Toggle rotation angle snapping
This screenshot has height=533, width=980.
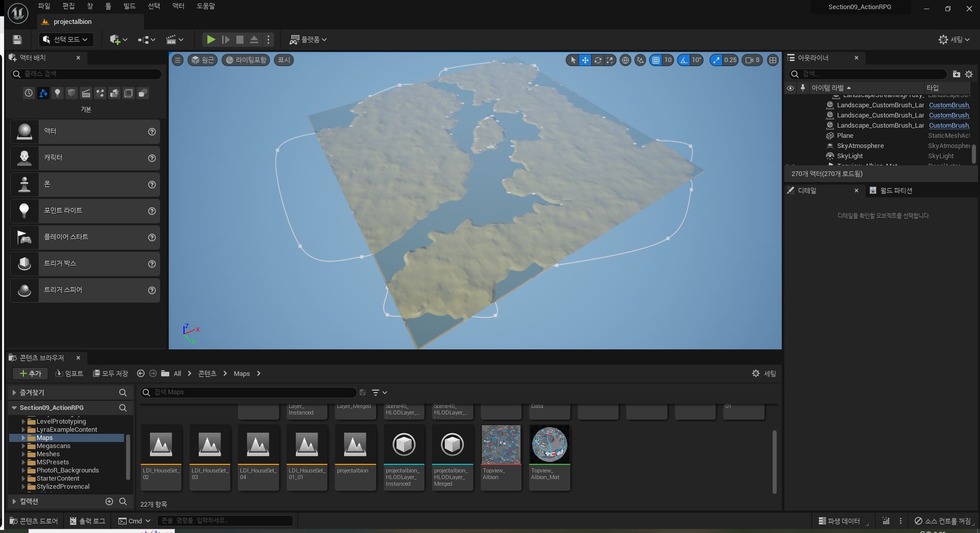tap(684, 60)
